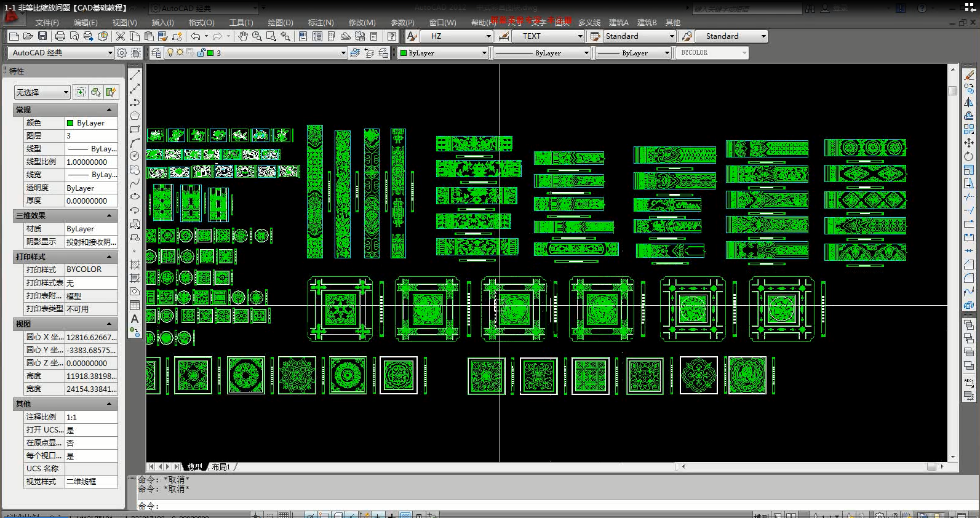980x518 pixels.
Task: Collapse the 三维效果 properties section
Action: 110,216
